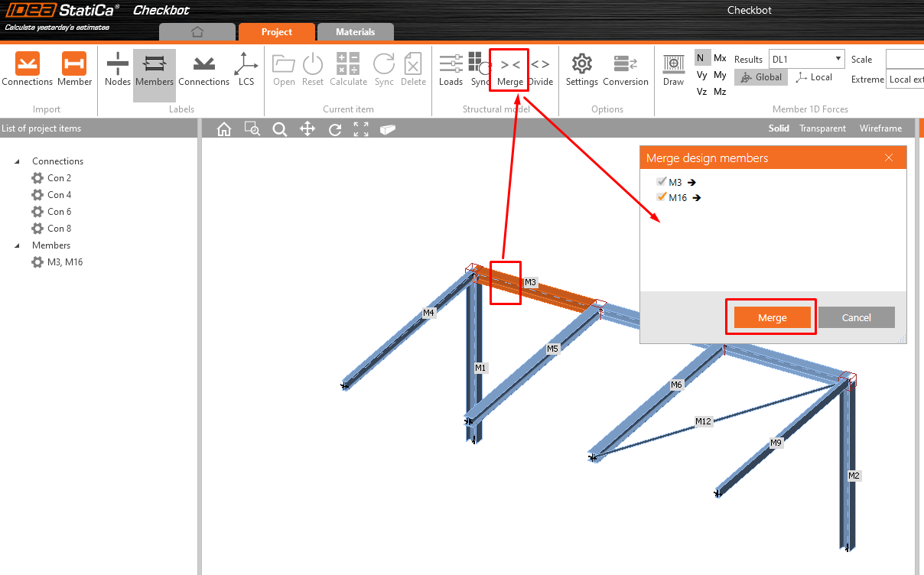
Task: Click the zoom window icon in the viewport toolbar
Action: point(252,128)
